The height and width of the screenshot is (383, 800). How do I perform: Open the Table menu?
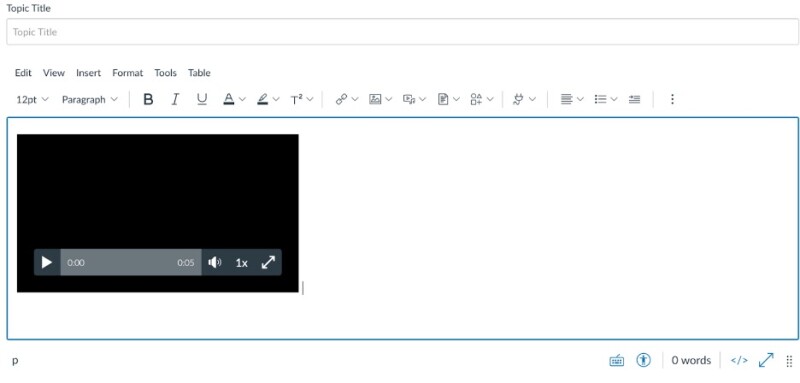pyautogui.click(x=199, y=73)
